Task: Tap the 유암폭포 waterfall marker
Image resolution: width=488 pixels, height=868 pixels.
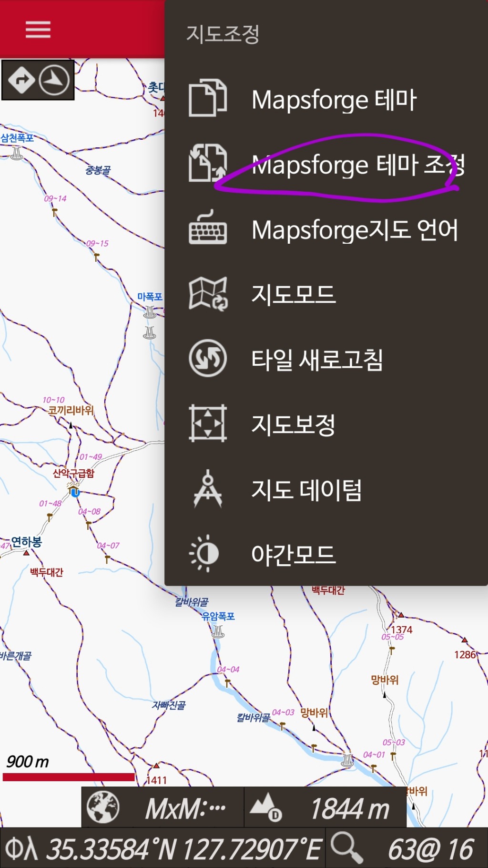Action: 218,631
